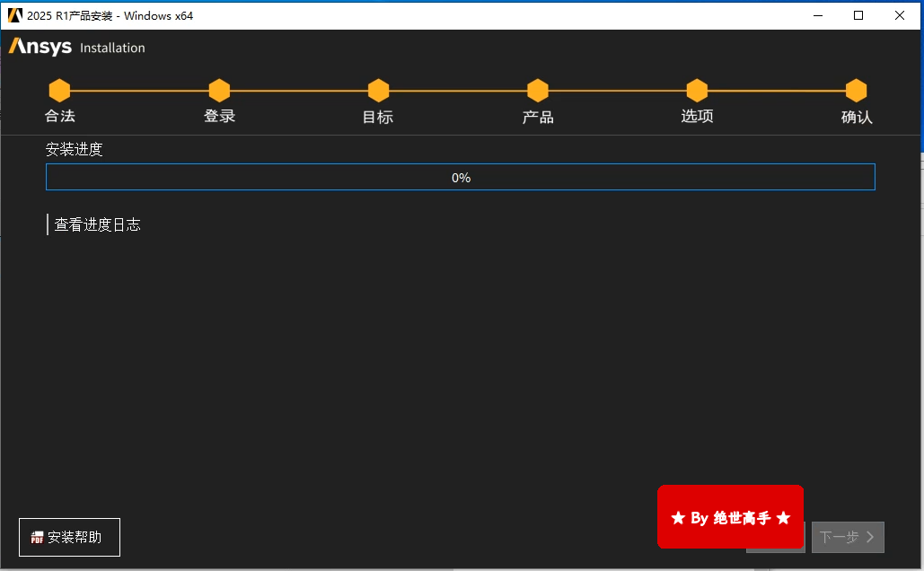This screenshot has width=924, height=571.
Task: Click the hexagon icon above 选项 step
Action: (697, 91)
